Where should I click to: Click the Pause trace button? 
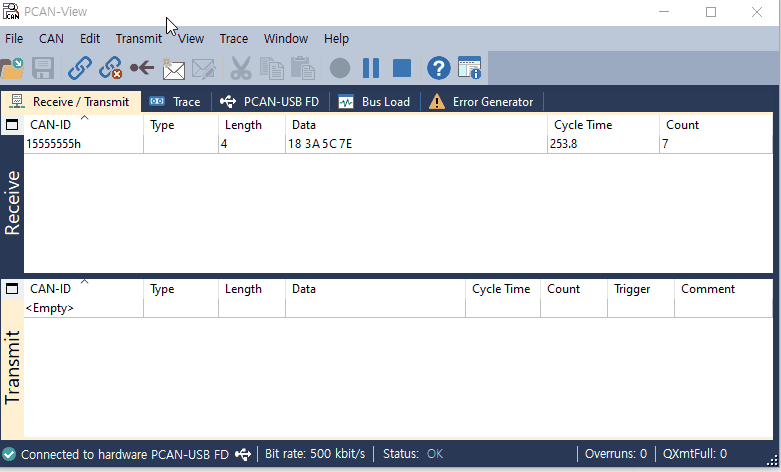click(x=371, y=68)
